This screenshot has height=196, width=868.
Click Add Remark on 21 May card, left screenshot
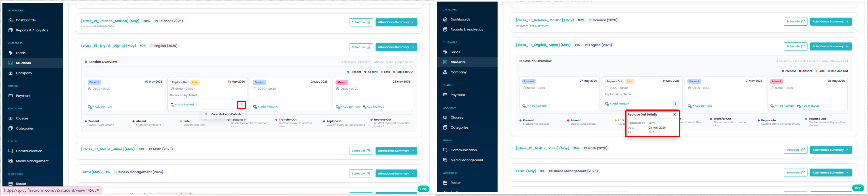tap(265, 107)
